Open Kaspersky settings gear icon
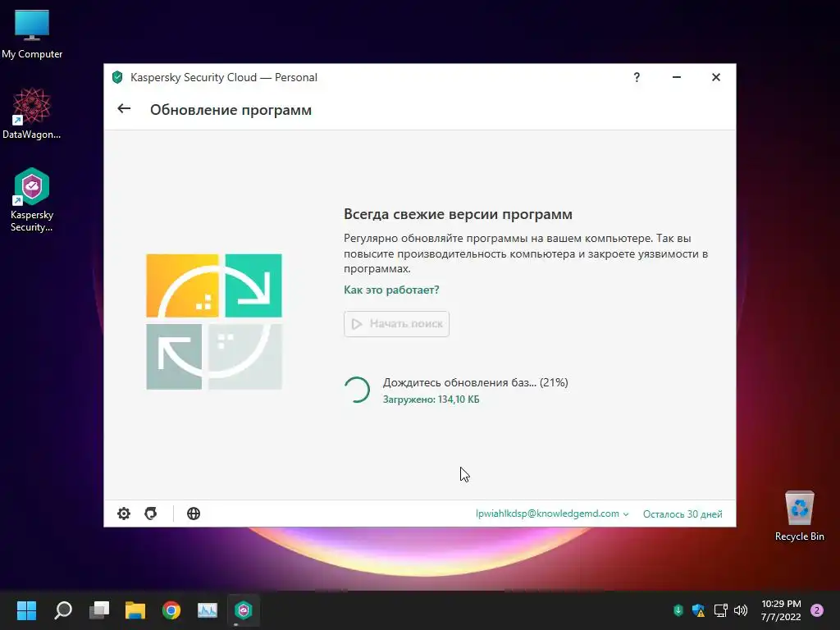This screenshot has height=630, width=840. [x=124, y=514]
